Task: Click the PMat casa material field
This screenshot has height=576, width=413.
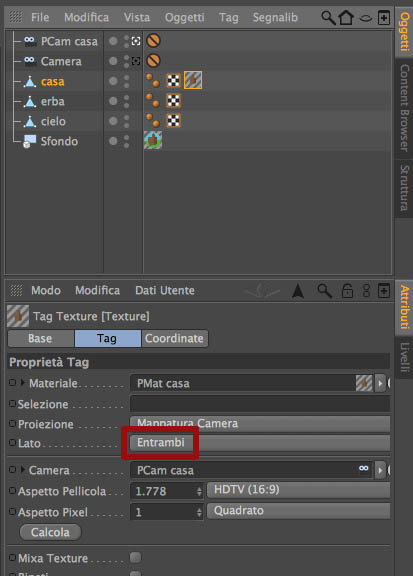Action: (x=243, y=384)
